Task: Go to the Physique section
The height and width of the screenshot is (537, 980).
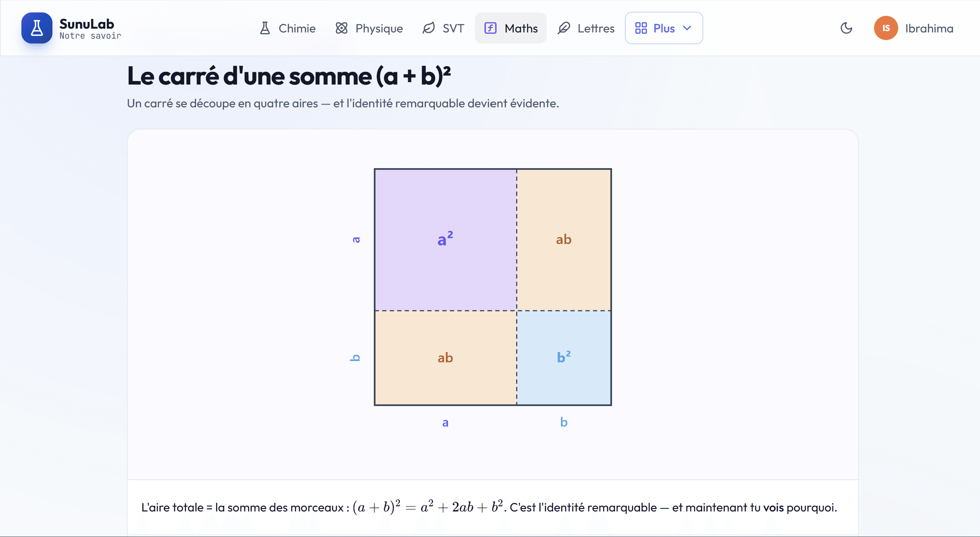Action: 369,28
